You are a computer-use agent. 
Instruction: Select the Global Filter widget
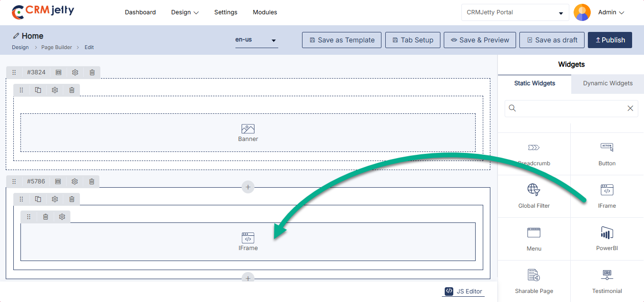(534, 196)
